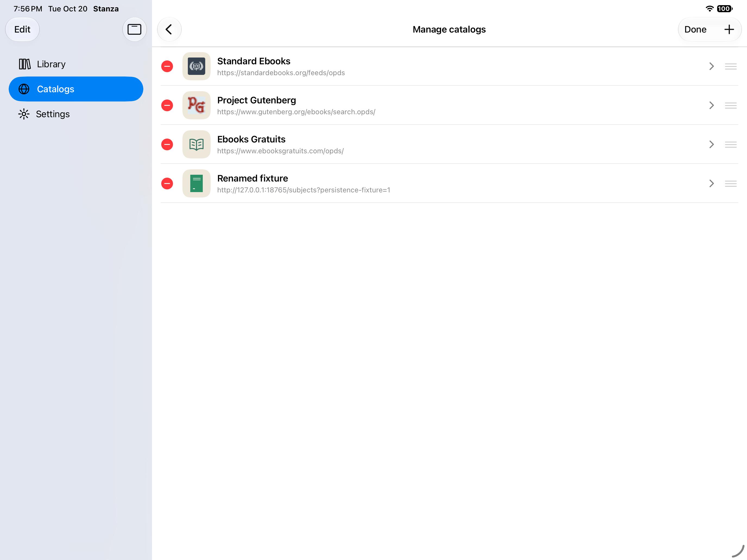Screen dimensions: 747x560
Task: Tap the battery indicator showing 100
Action: tap(725, 9)
